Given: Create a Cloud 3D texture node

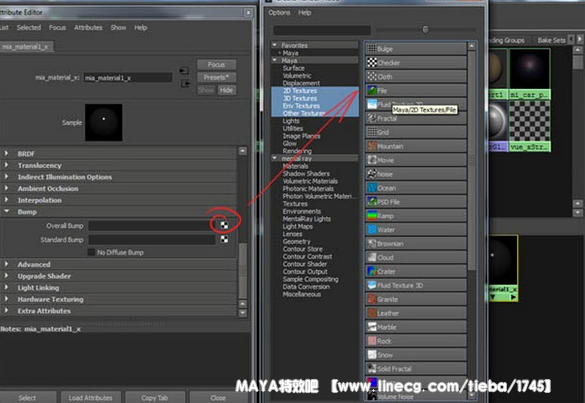Looking at the screenshot, I should click(416, 257).
